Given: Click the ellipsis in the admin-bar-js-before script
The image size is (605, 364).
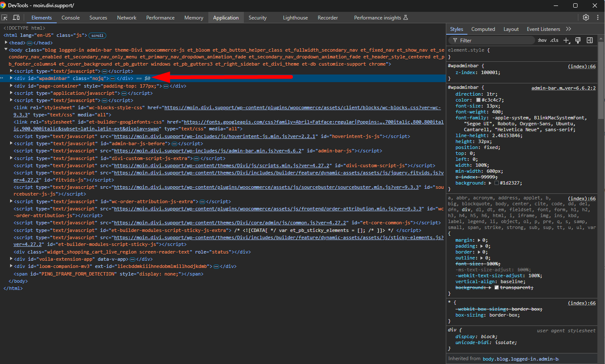Looking at the screenshot, I should 174,143.
